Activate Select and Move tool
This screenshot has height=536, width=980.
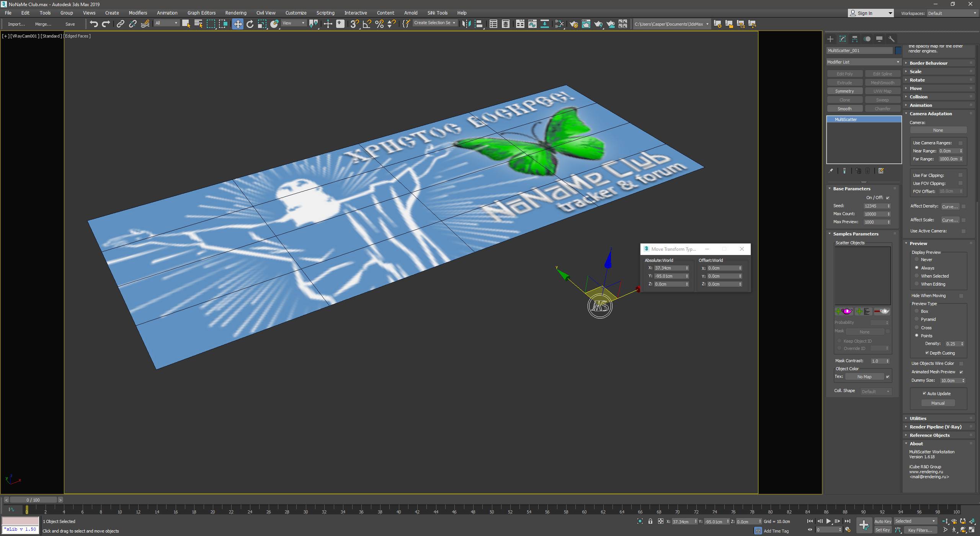[x=238, y=24]
